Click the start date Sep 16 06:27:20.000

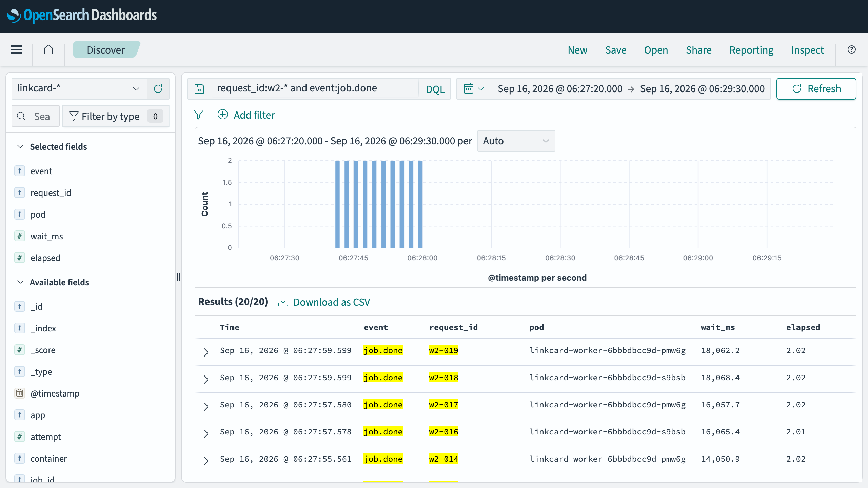click(560, 89)
